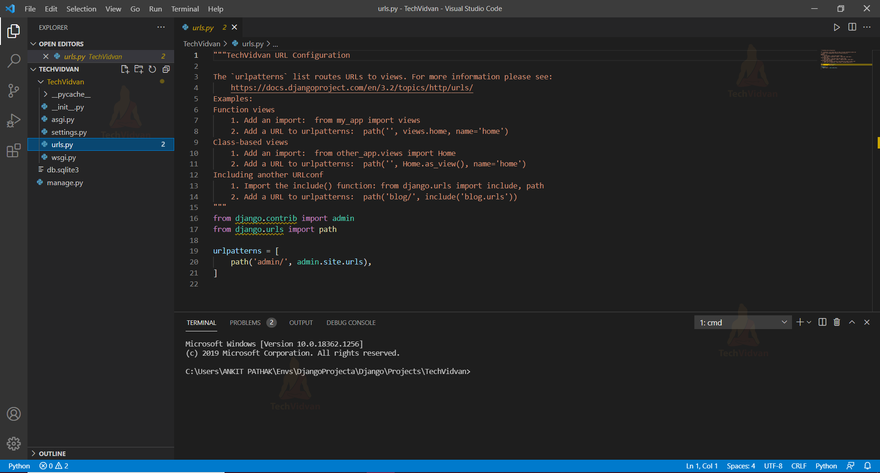Run the Python file with play button
This screenshot has height=473, width=880.
point(837,27)
